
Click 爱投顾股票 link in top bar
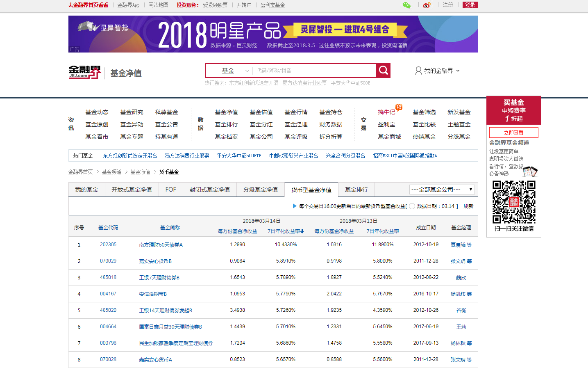[215, 5]
